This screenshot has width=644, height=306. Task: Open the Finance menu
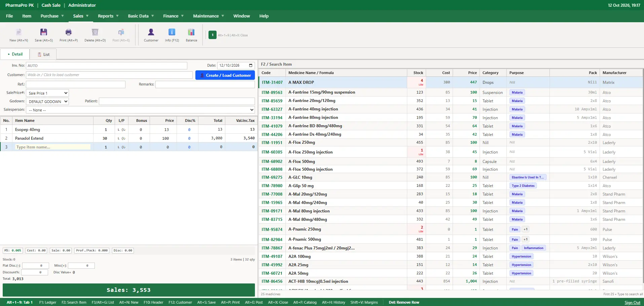pos(174,16)
